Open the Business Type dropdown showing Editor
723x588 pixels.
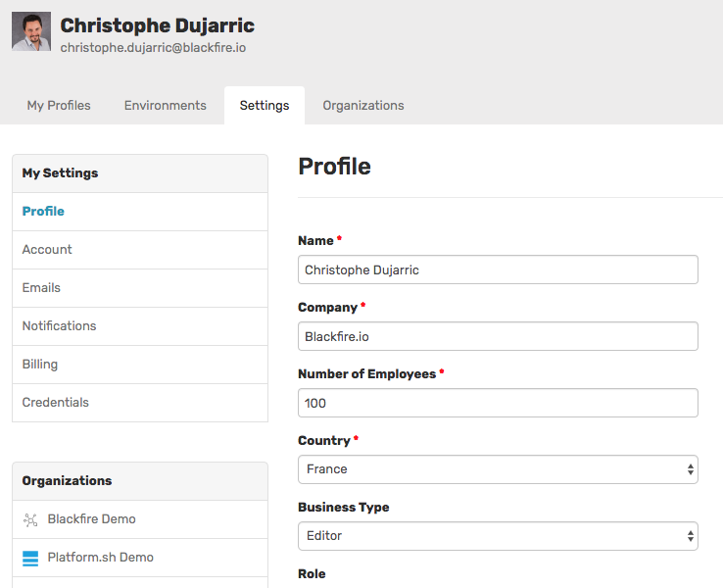(x=498, y=536)
